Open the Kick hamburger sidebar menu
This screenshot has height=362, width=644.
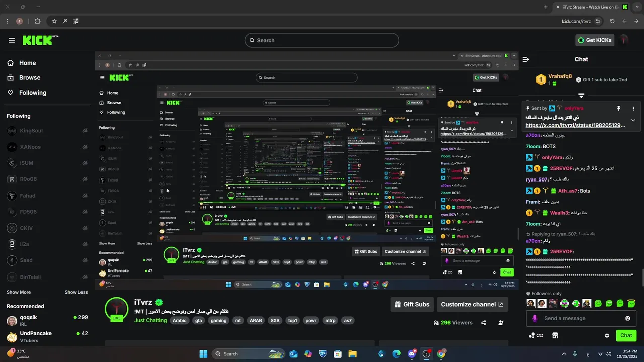(x=12, y=40)
